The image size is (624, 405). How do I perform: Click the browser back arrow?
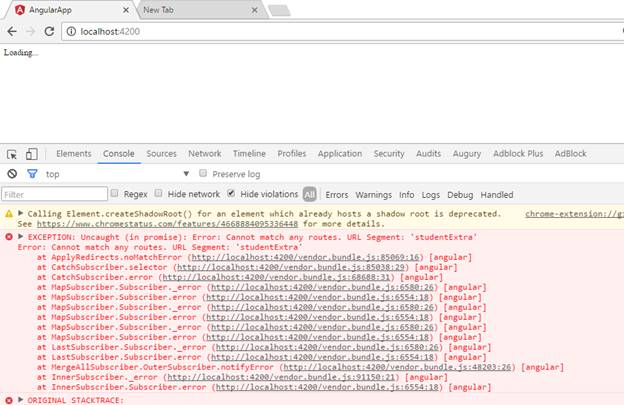pos(12,31)
